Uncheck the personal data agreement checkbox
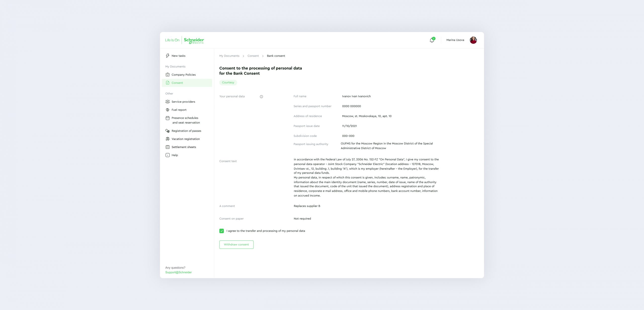The width and height of the screenshot is (644, 310). [221, 231]
